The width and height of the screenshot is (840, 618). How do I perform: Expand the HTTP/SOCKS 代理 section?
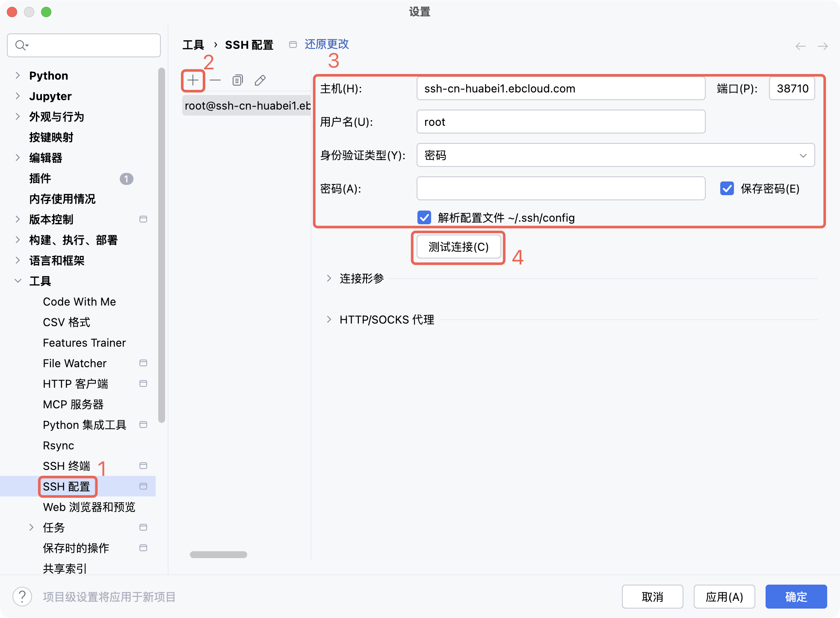click(329, 320)
